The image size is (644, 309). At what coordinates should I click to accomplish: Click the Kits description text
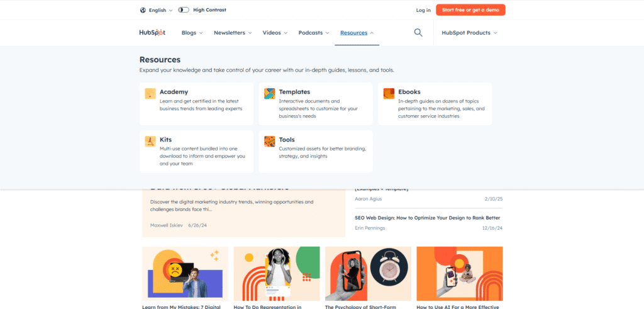(202, 156)
